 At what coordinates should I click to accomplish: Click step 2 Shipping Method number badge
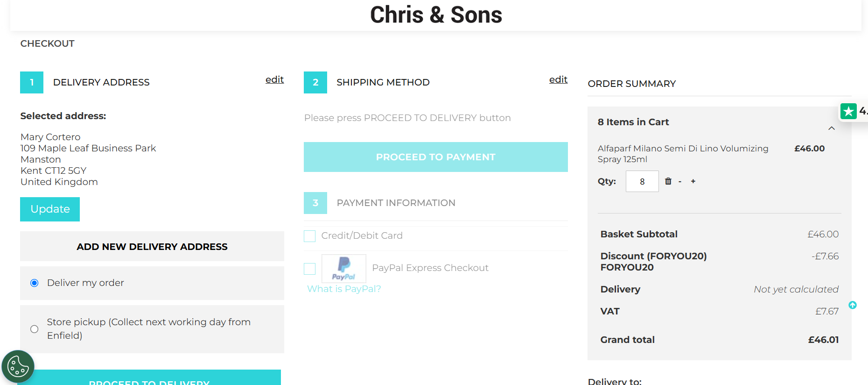[x=315, y=82]
